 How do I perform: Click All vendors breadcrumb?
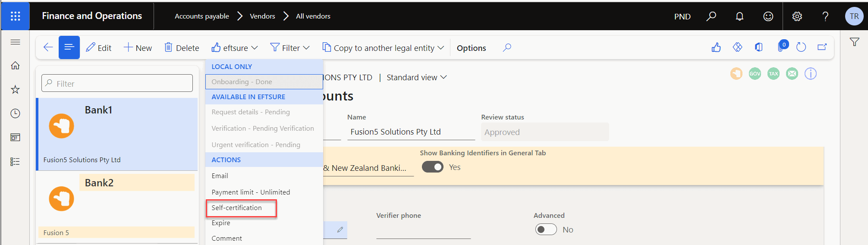pos(313,16)
